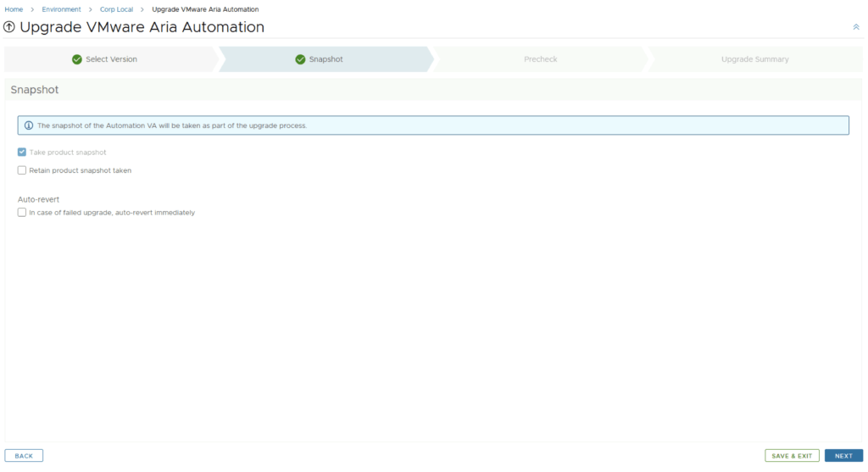Screen dimensions: 868x472
Task: Enable Retain product snapshot taken
Action: (22, 170)
